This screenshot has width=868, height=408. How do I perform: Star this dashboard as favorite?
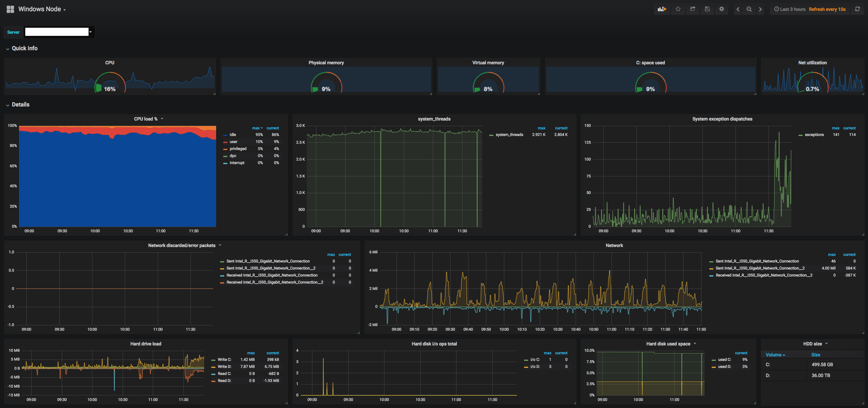678,9
